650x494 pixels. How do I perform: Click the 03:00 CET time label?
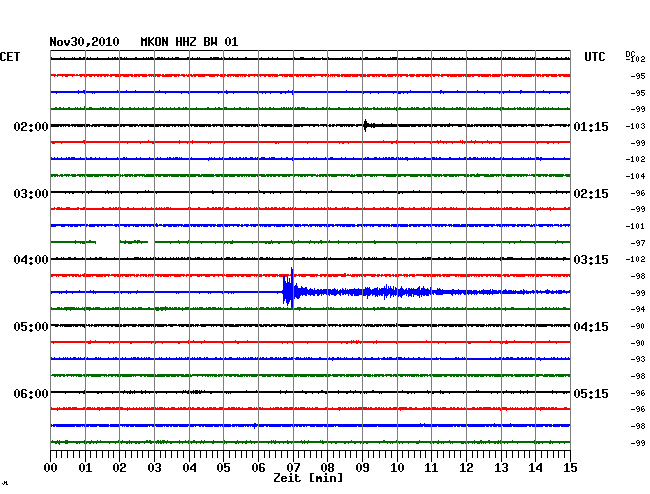[x=31, y=194]
